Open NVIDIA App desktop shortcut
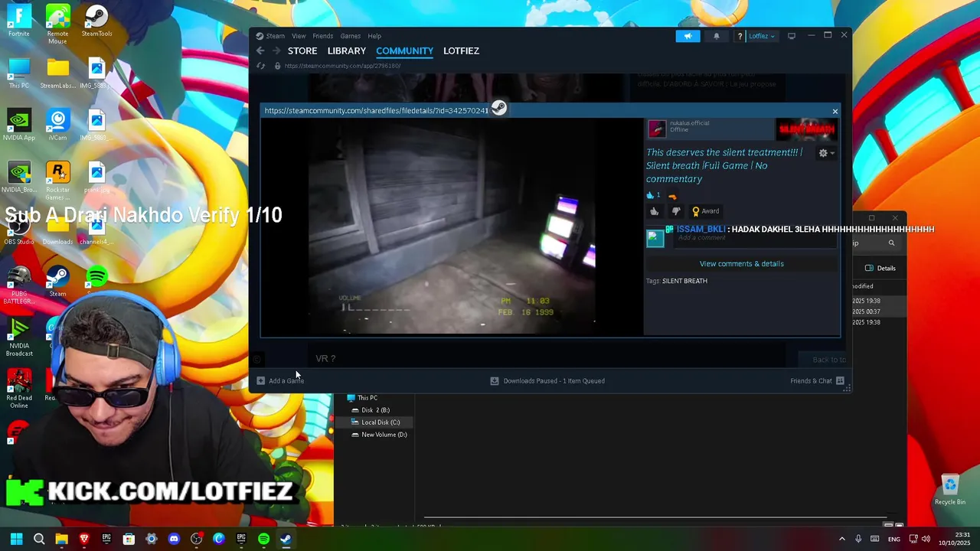 18,126
